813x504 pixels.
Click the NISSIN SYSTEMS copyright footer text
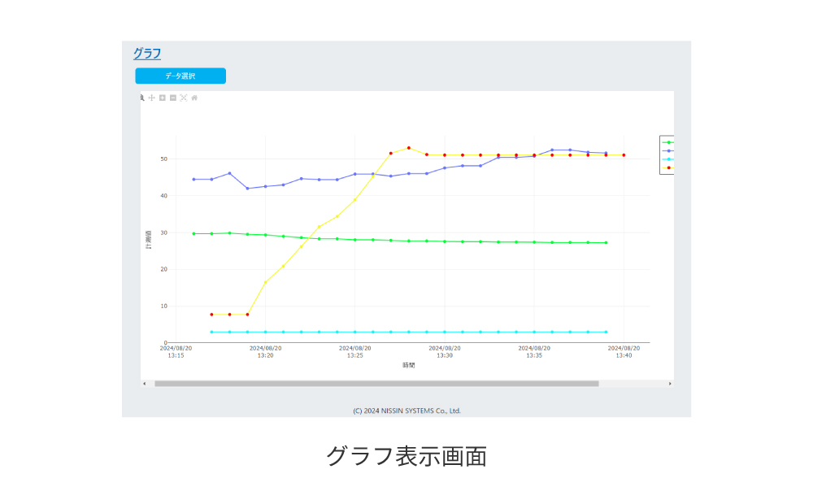pyautogui.click(x=407, y=411)
